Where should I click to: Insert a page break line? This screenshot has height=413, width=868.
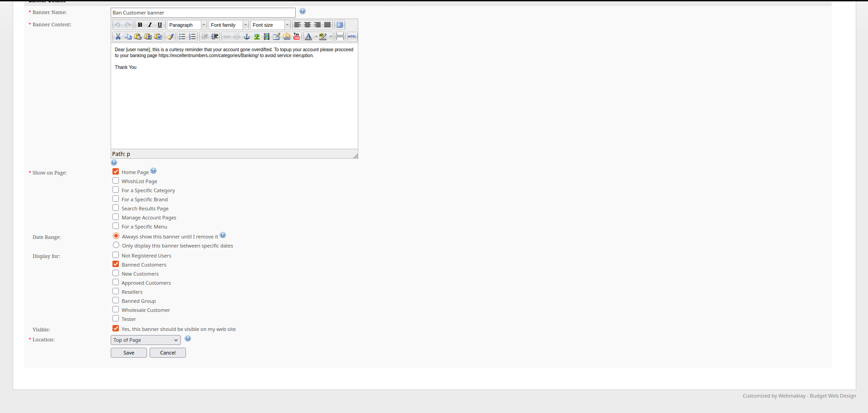point(340,37)
